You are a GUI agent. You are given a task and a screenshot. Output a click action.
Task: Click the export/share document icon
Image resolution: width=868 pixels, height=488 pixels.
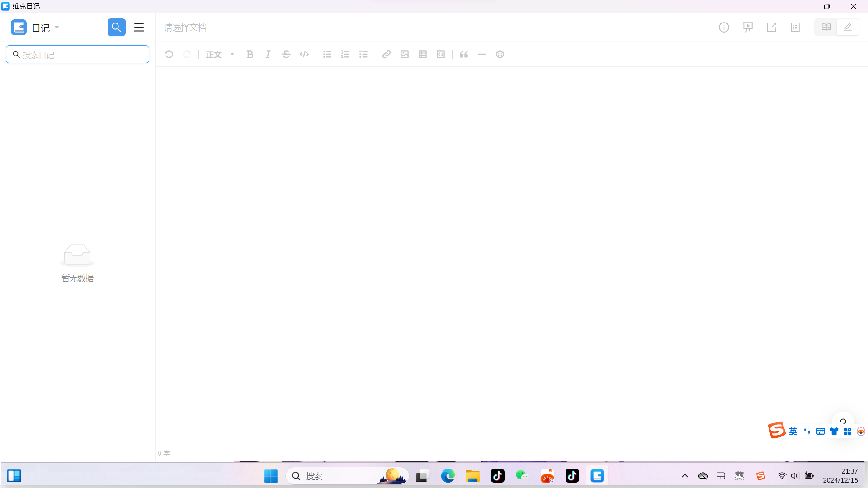coord(772,28)
